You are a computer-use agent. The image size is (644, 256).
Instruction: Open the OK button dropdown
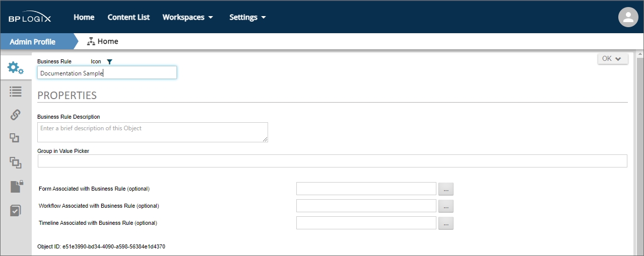tap(612, 59)
